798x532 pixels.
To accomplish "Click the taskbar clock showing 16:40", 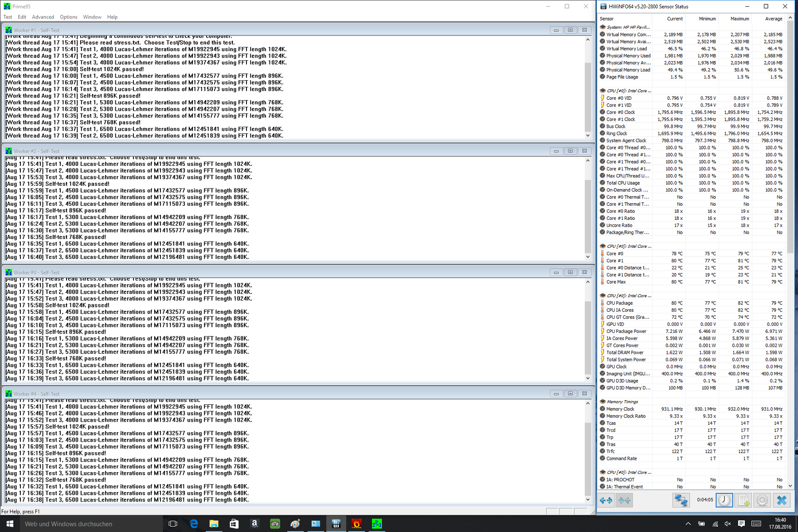I will pos(780,524).
